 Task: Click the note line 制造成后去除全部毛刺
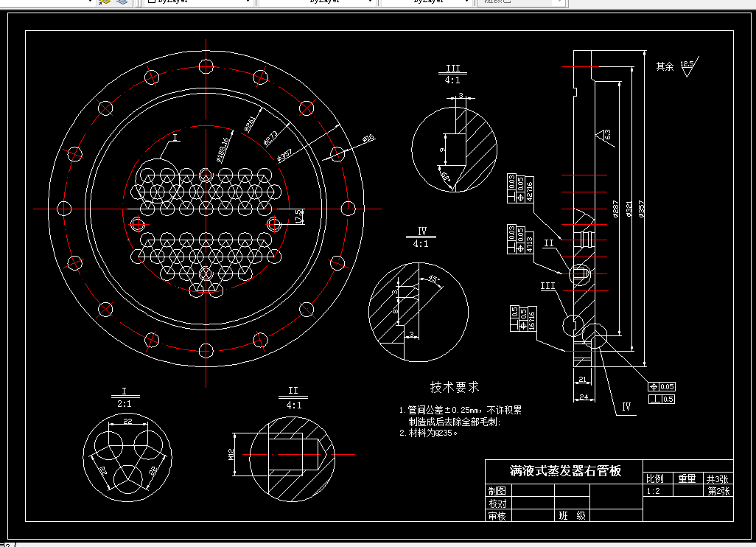coord(455,422)
